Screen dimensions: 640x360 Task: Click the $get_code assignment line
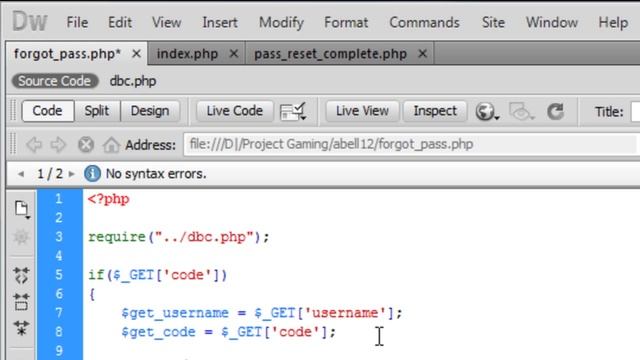pyautogui.click(x=229, y=332)
